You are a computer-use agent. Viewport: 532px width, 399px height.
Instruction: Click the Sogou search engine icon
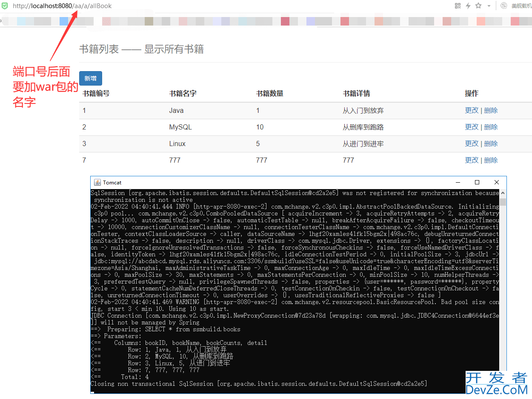pos(504,6)
